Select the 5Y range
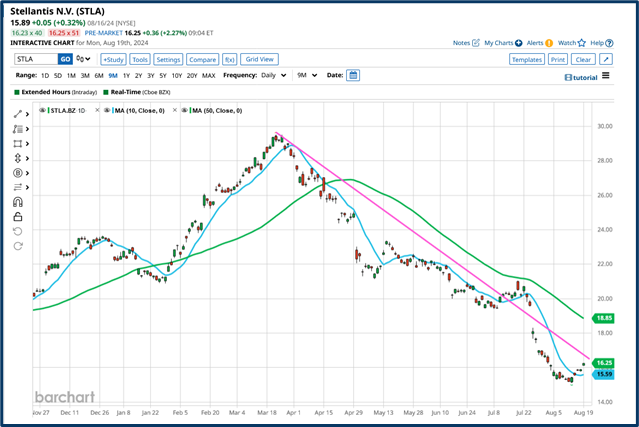639x427 pixels. tap(163, 75)
